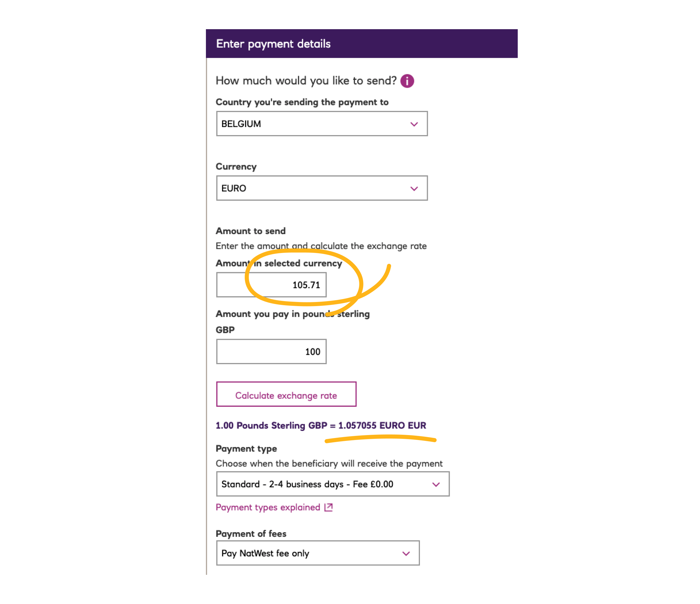Click the external link icon after "Payment types explained"
Image resolution: width=700 pixels, height=604 pixels.
pyautogui.click(x=328, y=507)
